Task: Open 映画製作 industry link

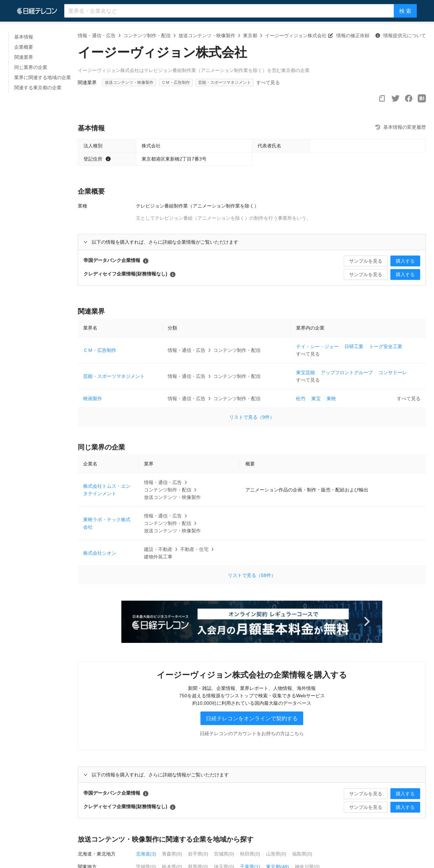Action: [93, 399]
